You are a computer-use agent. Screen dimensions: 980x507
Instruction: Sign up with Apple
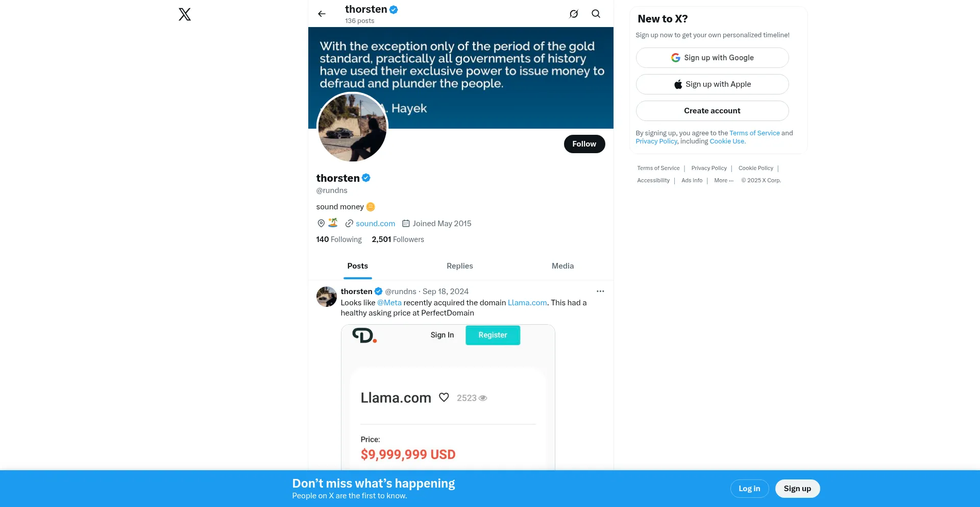point(712,84)
